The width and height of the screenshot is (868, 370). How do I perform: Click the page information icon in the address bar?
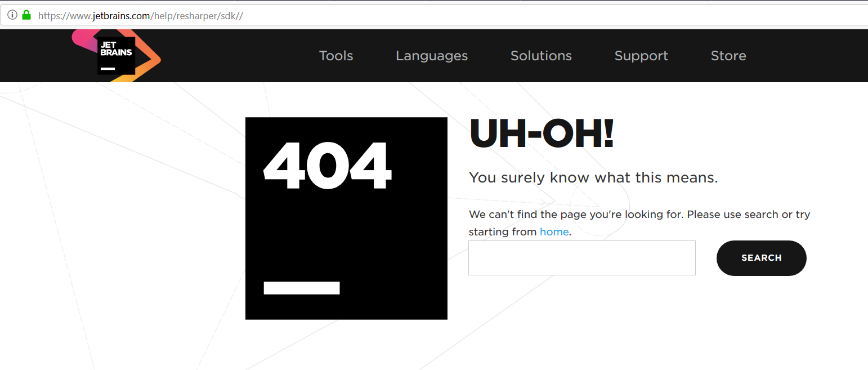12,15
